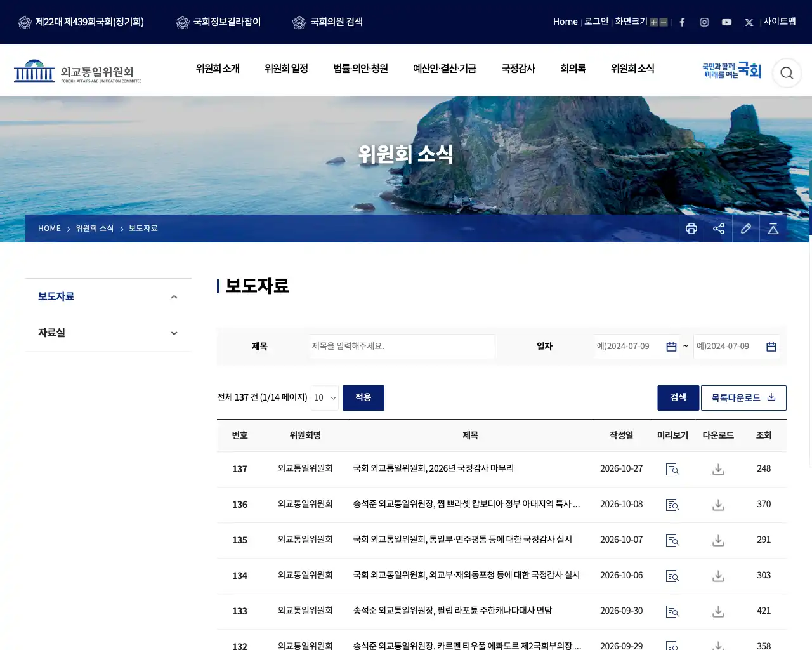Click the share icon in breadcrumb bar
Viewport: 812px width, 650px height.
click(719, 229)
